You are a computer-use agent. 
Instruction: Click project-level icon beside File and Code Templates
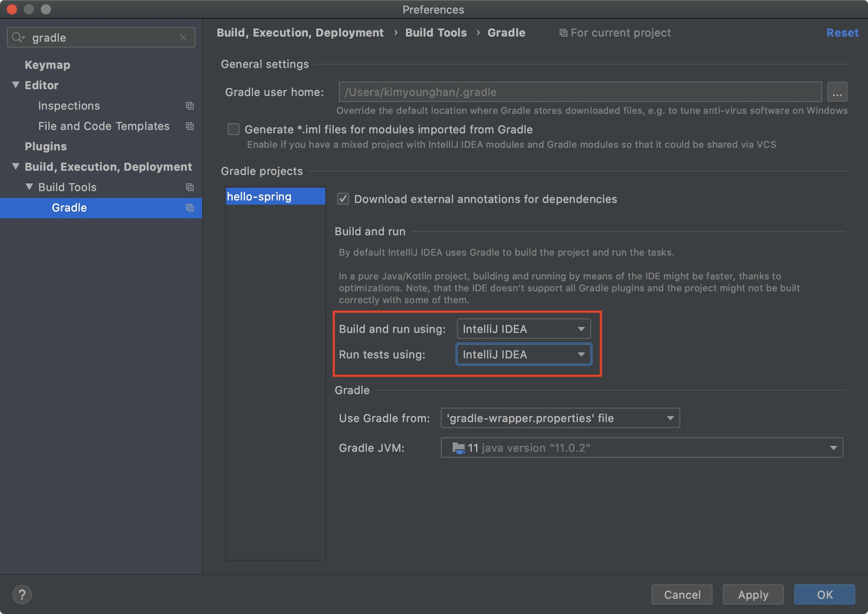point(190,126)
